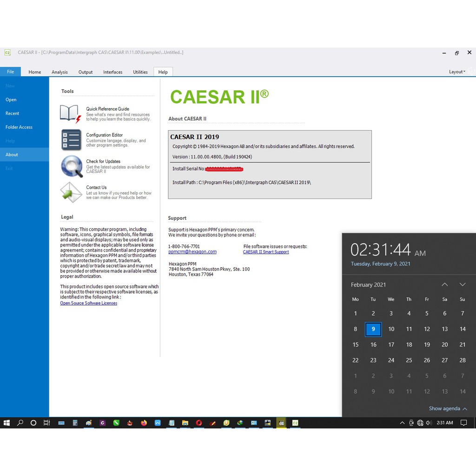The image size is (476, 476).
Task: Select Folder Access in the sidebar
Action: tap(24, 127)
